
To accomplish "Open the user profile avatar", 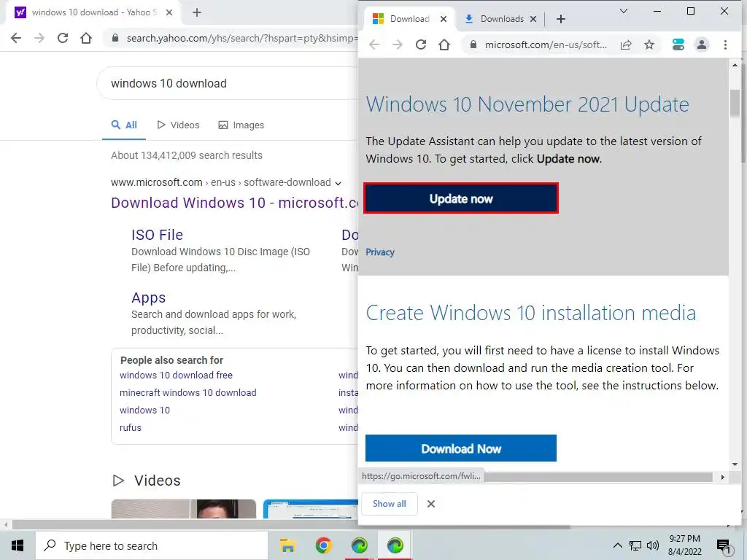I will pos(701,44).
